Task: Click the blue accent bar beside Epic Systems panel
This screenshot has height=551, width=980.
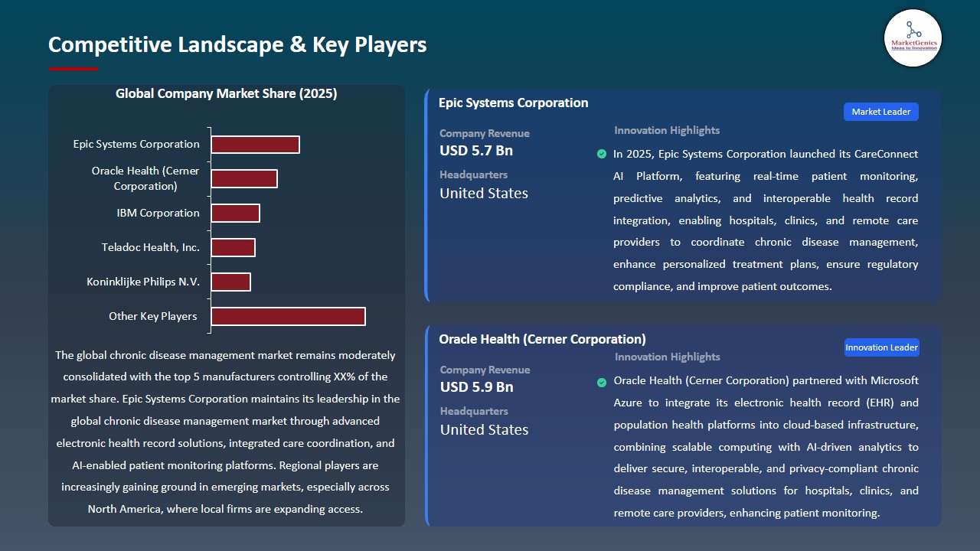Action: tap(427, 195)
